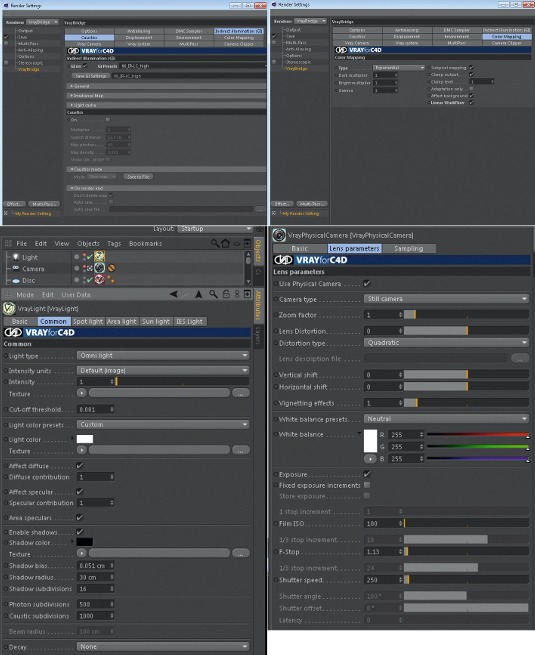This screenshot has width=535, height=655.
Task: Open the Tags menu in Object Manager
Action: pyautogui.click(x=114, y=243)
